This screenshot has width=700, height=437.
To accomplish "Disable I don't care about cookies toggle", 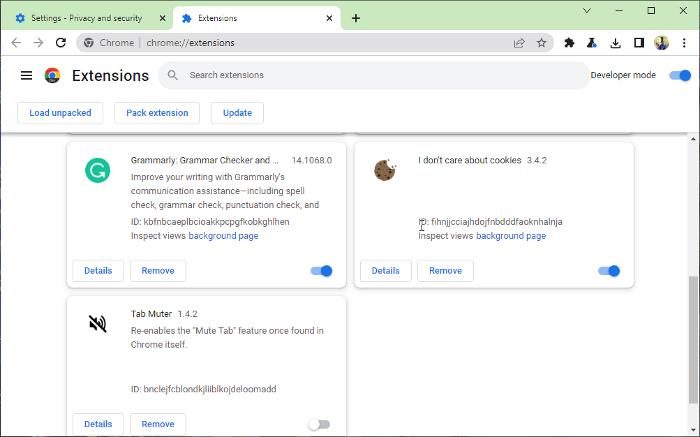I will [x=608, y=271].
